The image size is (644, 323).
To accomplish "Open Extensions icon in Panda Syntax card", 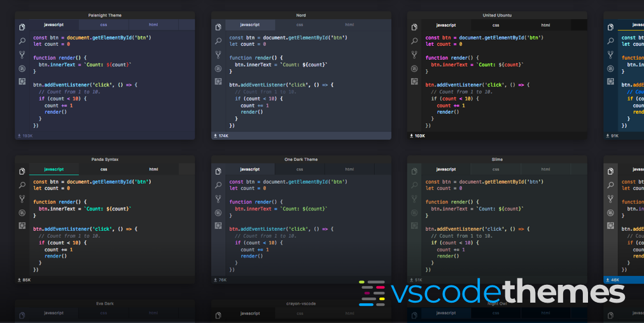I will [x=22, y=225].
